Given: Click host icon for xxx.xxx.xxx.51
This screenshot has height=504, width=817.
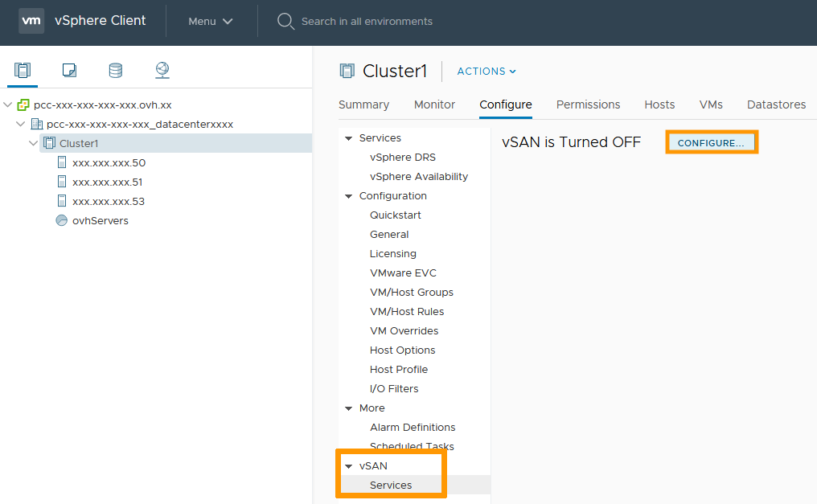Looking at the screenshot, I should point(62,182).
